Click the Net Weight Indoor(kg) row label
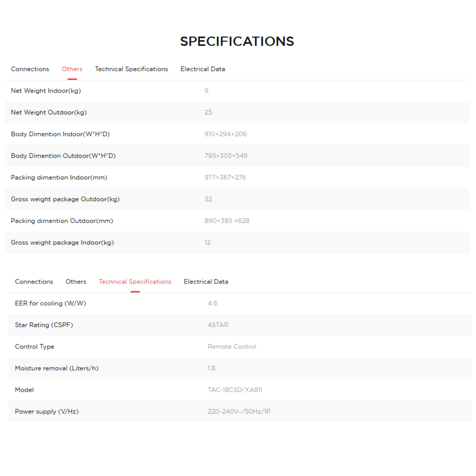 pos(46,91)
